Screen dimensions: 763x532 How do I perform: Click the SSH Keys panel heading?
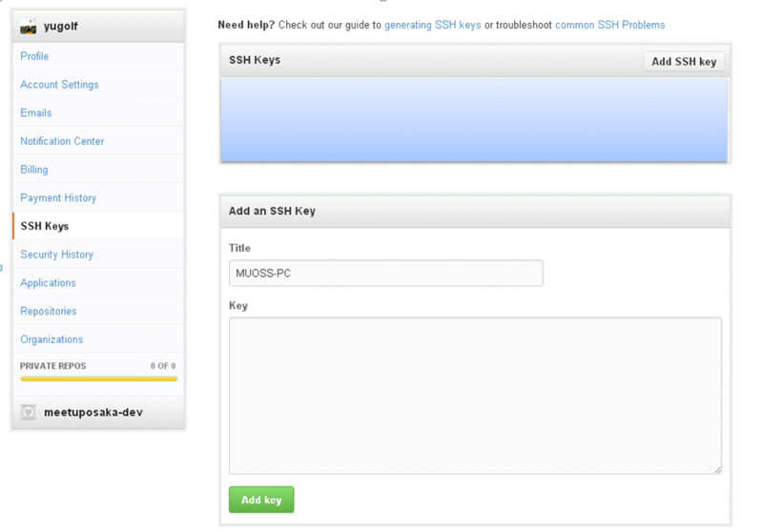coord(255,60)
